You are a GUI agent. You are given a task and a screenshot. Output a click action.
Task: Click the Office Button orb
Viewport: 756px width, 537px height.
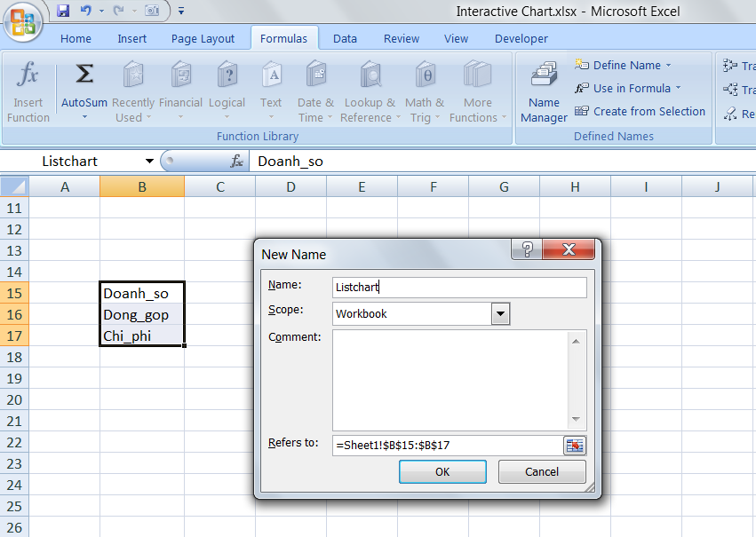(21, 21)
